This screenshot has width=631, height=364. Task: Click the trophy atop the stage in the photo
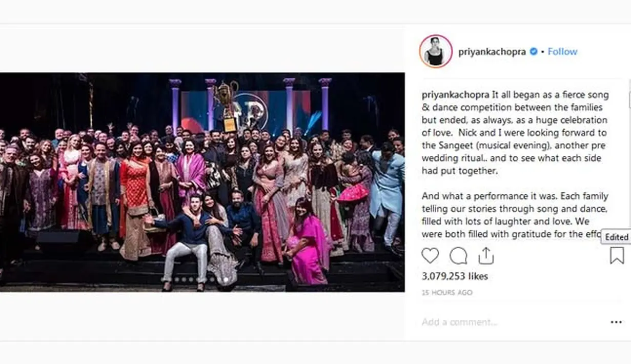pyautogui.click(x=226, y=106)
